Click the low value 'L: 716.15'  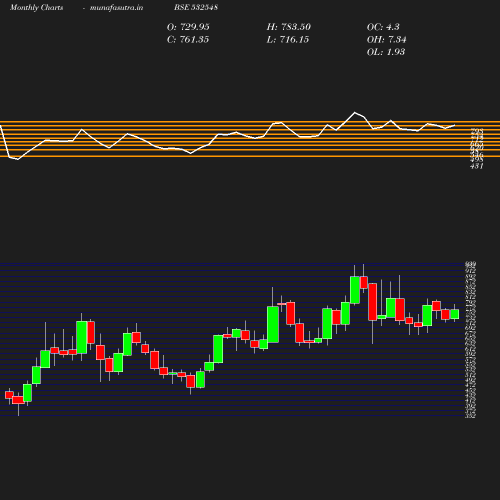click(x=288, y=40)
